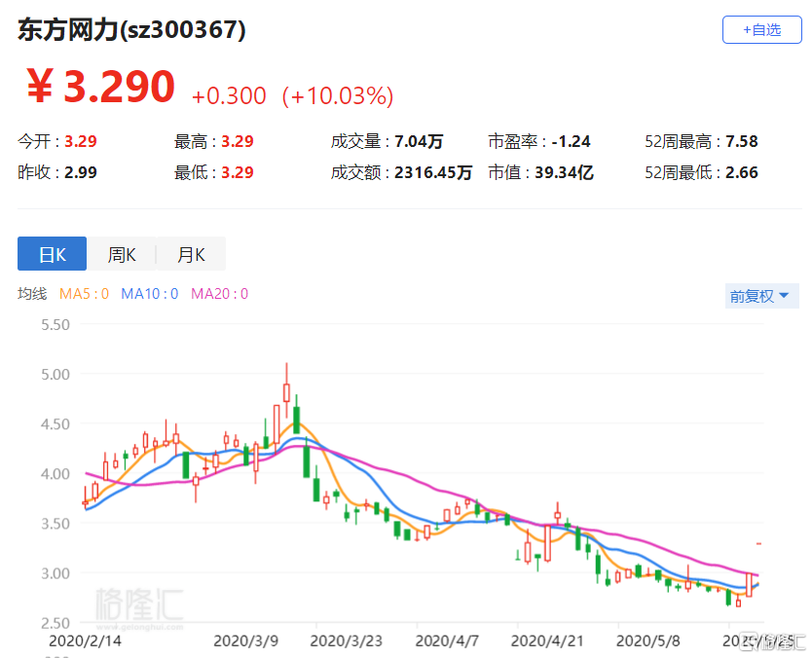Click the 2.50 price axis label
Screen dimensions: 812x658
55,623
